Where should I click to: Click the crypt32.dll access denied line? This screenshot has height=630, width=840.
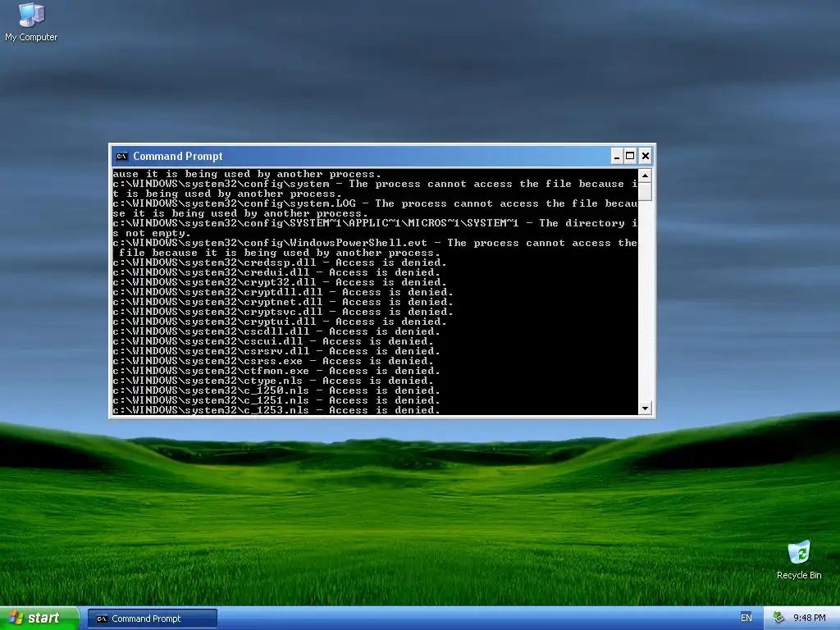pyautogui.click(x=280, y=282)
